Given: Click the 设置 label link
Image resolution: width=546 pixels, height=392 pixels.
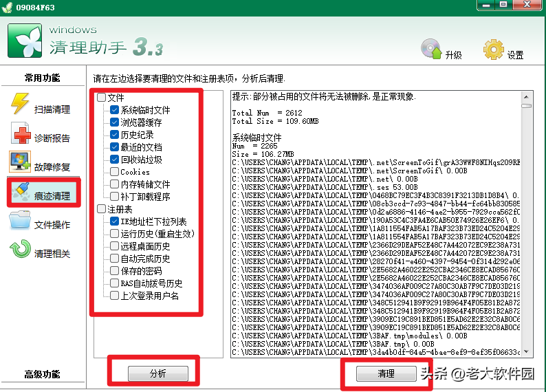Looking at the screenshot, I should pyautogui.click(x=515, y=55).
